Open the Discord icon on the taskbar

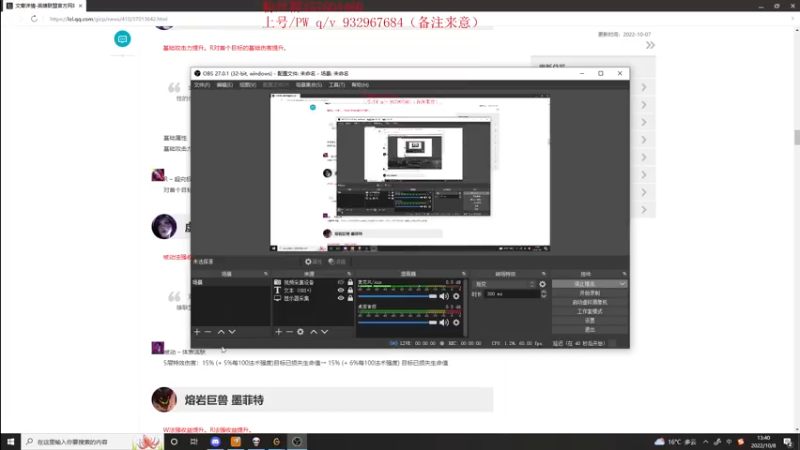point(215,442)
